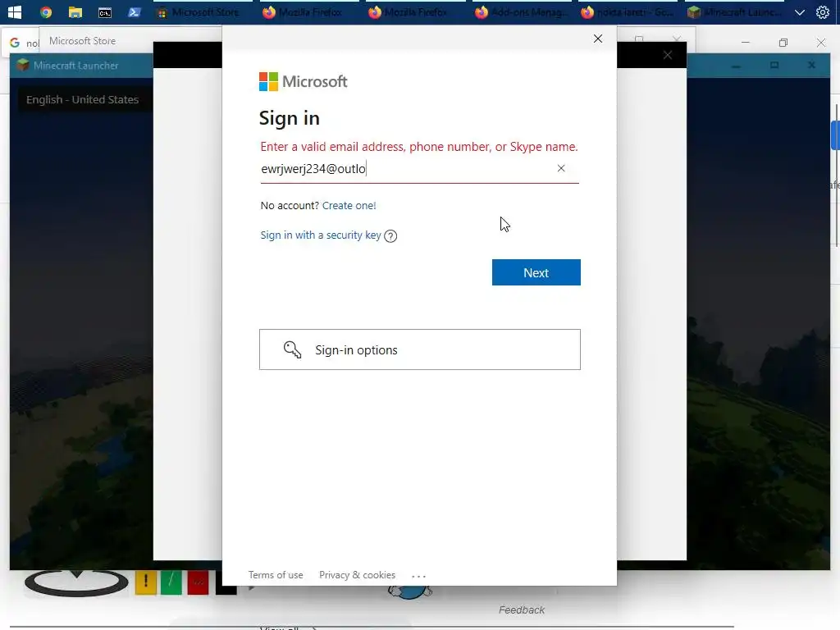Open Command Prompt taskbar icon
The width and height of the screenshot is (840, 630).
tap(104, 11)
